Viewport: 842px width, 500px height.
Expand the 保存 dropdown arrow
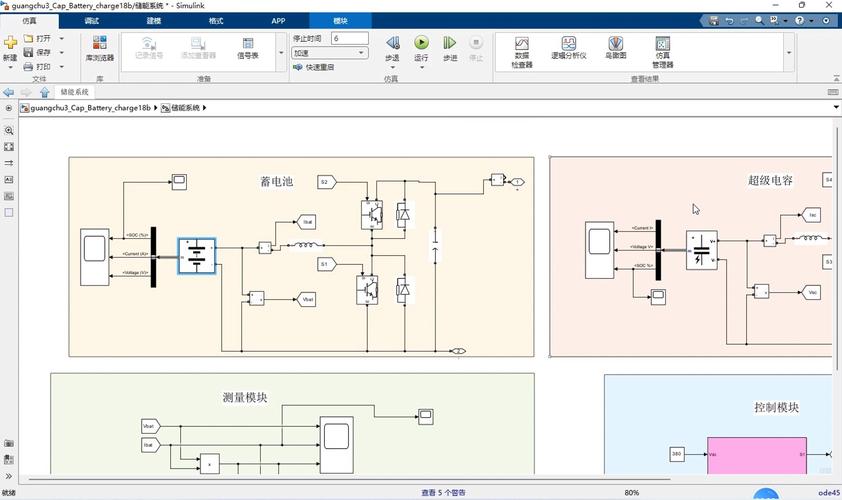click(61, 52)
